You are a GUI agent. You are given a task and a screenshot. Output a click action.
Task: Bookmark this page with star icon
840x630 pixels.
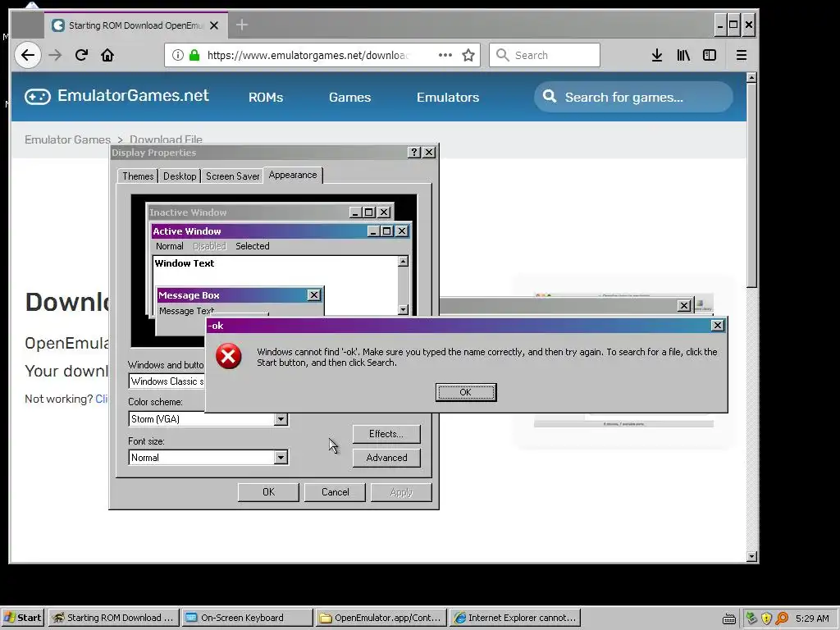(x=468, y=55)
